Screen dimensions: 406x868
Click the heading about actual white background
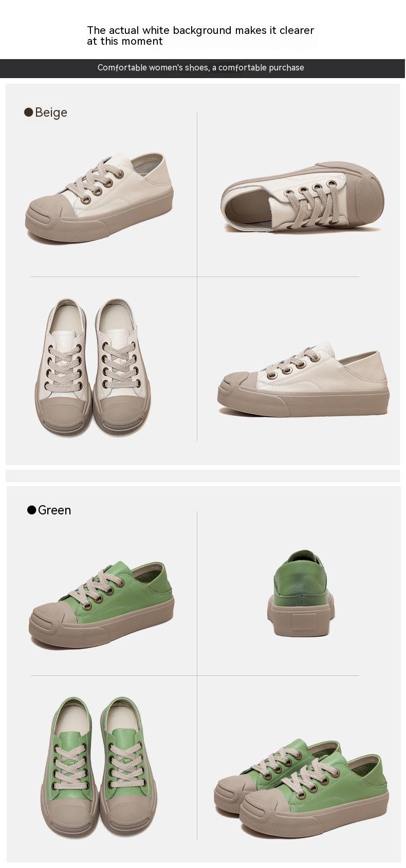200,36
